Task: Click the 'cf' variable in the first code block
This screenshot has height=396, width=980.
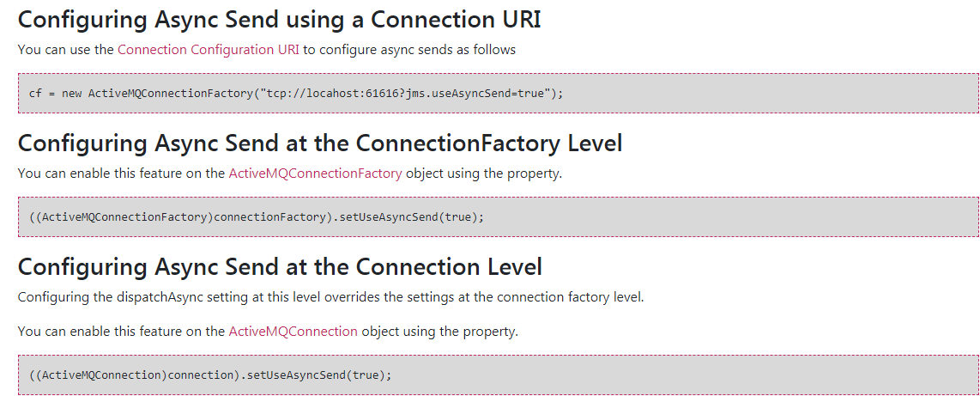Action: click(x=35, y=94)
